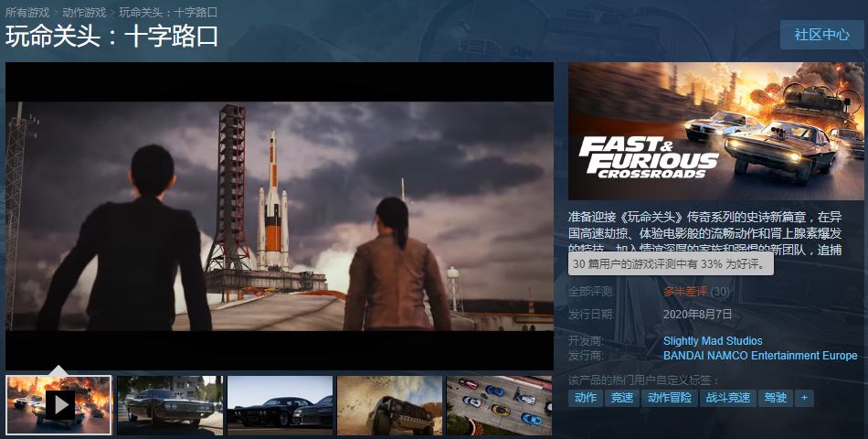
Task: Select the 动作 tag
Action: click(586, 398)
